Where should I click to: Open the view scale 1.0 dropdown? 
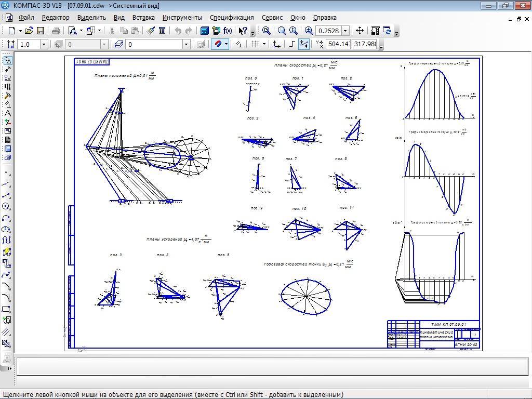(x=44, y=45)
